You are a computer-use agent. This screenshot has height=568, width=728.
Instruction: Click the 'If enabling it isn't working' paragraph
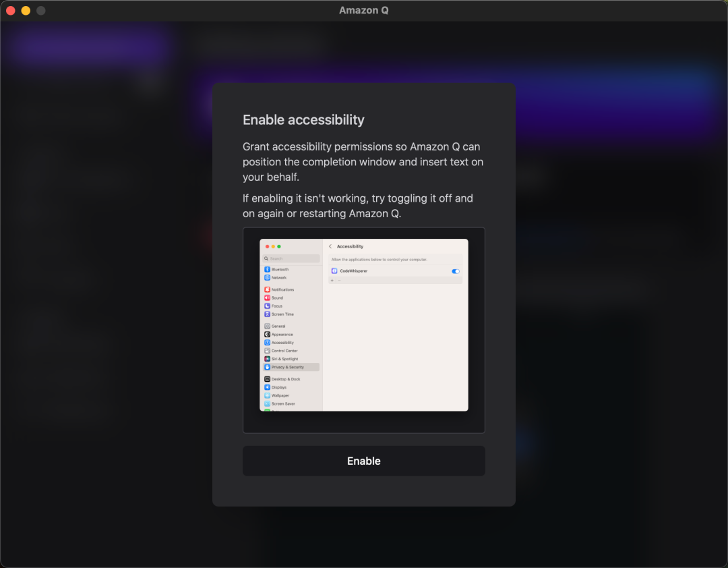[358, 206]
